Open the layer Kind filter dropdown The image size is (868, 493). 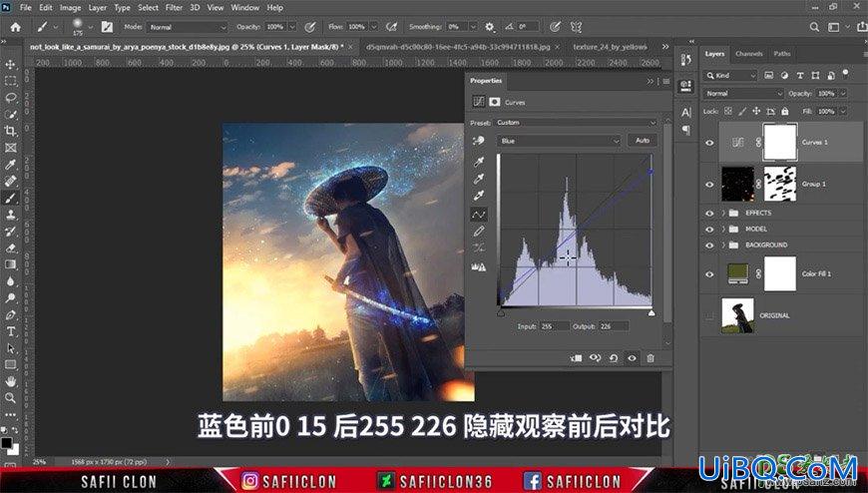[x=730, y=75]
